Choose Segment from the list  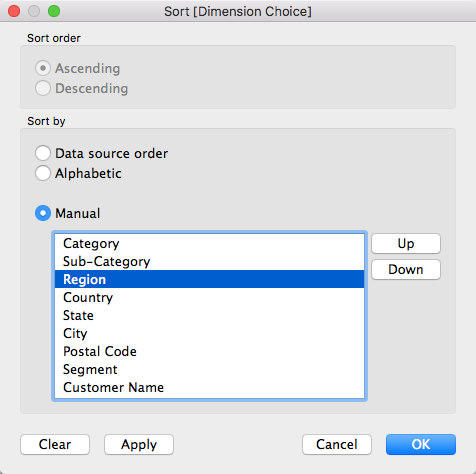point(209,369)
